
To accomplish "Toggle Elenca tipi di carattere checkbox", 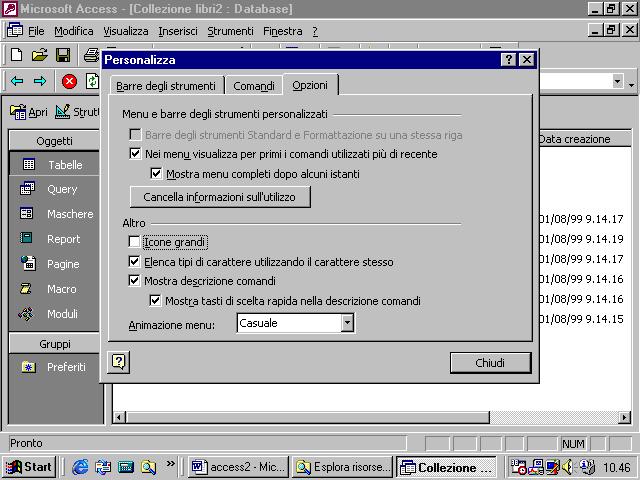I will point(134,262).
